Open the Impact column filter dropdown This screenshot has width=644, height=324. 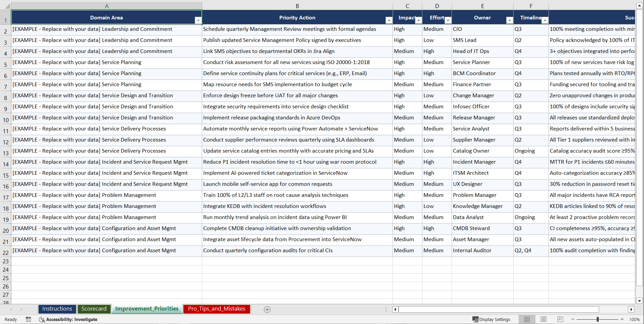pyautogui.click(x=418, y=20)
